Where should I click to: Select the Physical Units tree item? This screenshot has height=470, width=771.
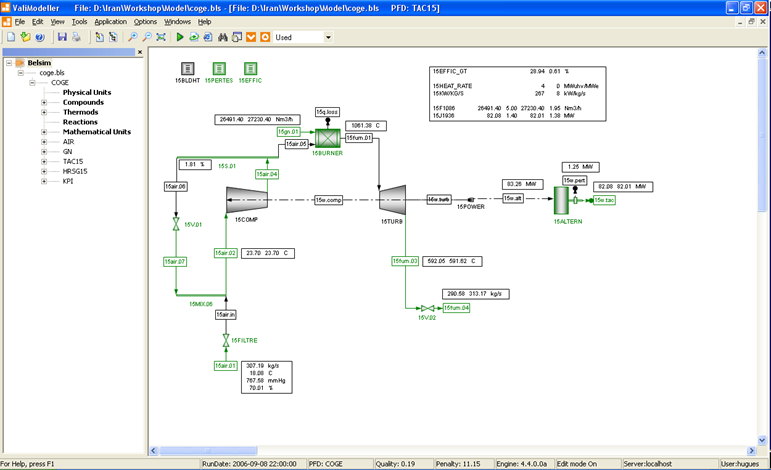click(87, 92)
